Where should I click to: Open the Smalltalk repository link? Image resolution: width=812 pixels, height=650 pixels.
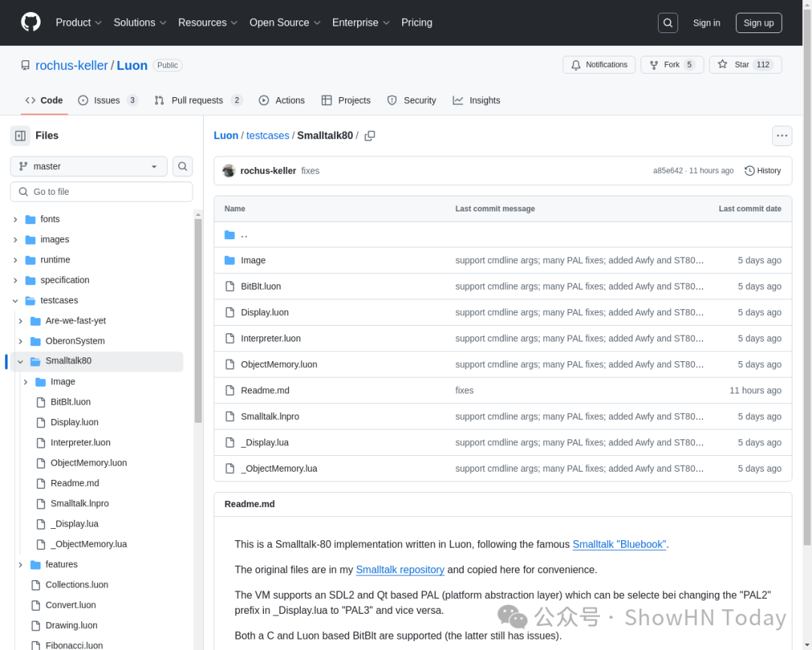(400, 570)
